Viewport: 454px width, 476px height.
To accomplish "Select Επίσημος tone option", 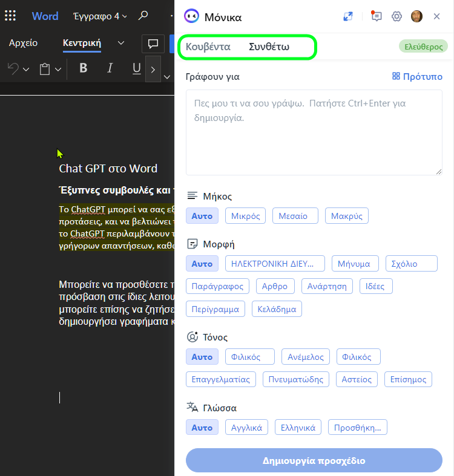I will pyautogui.click(x=408, y=379).
